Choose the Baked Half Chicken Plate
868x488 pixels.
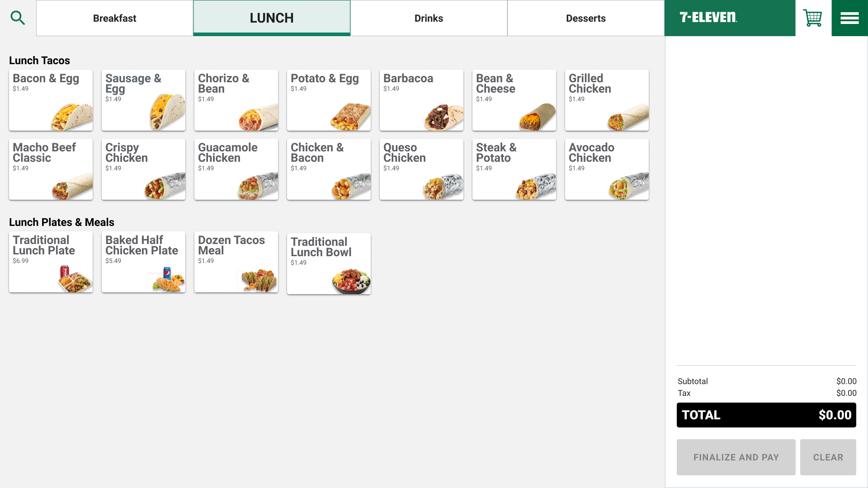[x=144, y=262]
